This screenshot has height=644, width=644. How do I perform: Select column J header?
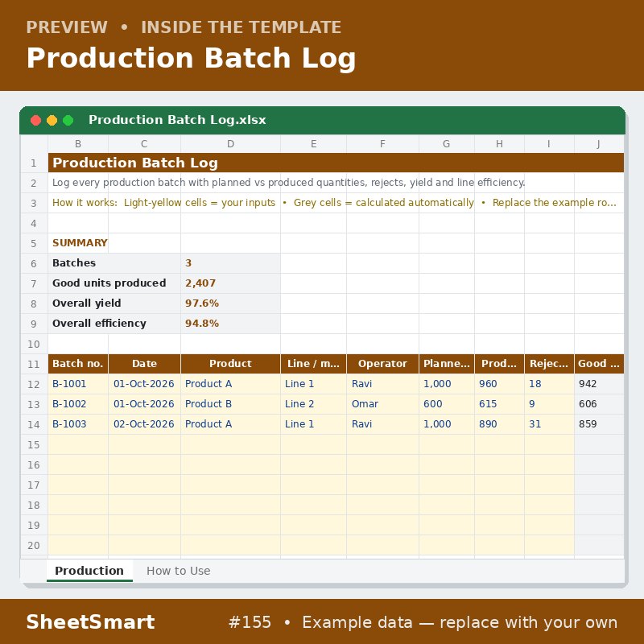coord(599,144)
